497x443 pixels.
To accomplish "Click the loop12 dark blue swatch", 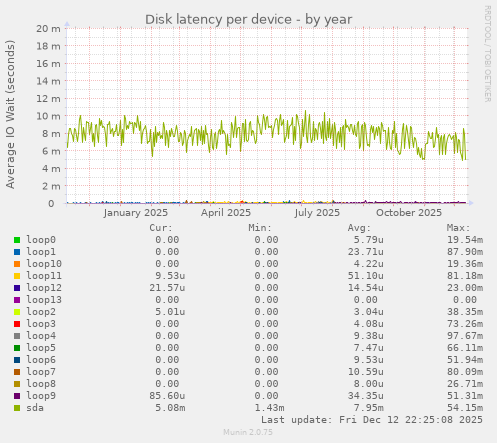I will (x=17, y=288).
